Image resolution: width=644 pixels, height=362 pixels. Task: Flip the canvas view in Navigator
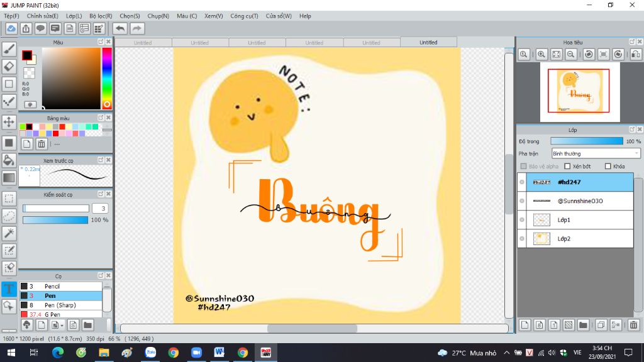point(635,54)
